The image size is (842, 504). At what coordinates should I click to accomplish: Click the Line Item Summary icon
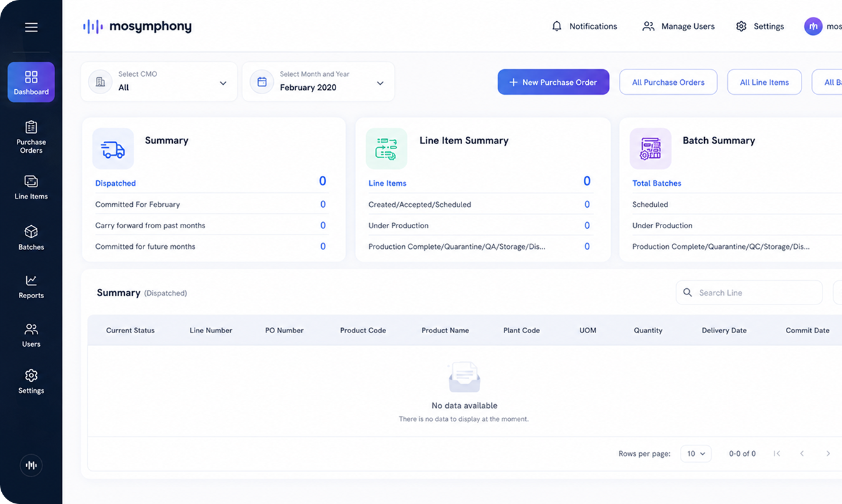coord(386,148)
